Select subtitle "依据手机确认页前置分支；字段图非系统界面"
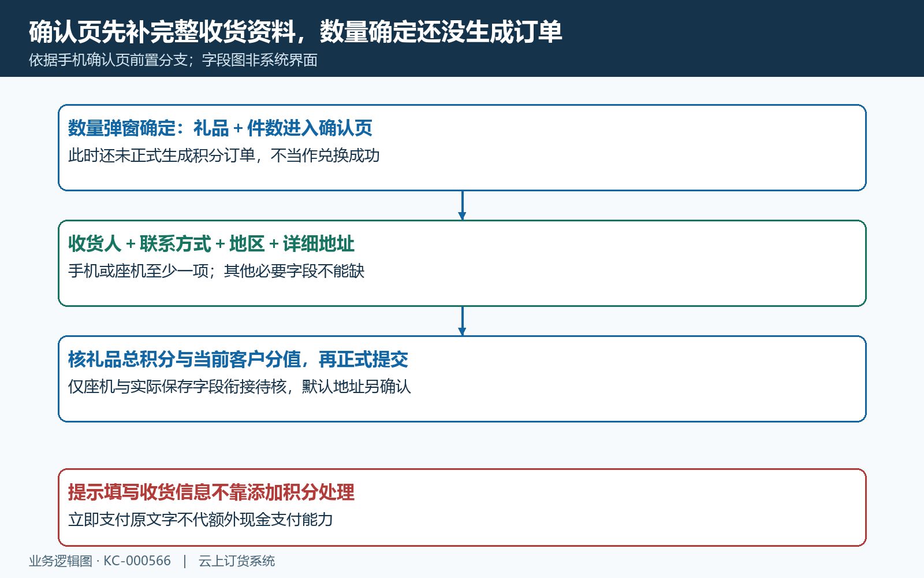This screenshot has width=924, height=578. pos(173,60)
